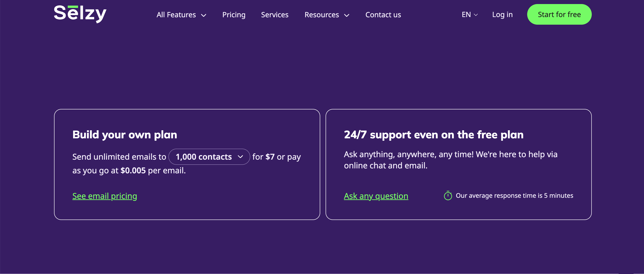This screenshot has width=644, height=274.
Task: Click chevron next to All Features
Action: [204, 15]
